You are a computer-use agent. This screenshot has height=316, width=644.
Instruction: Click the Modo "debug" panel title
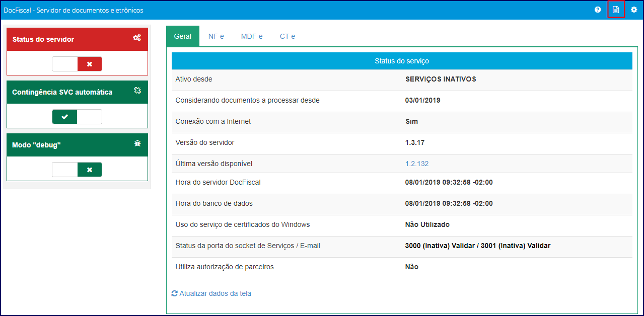pos(36,145)
